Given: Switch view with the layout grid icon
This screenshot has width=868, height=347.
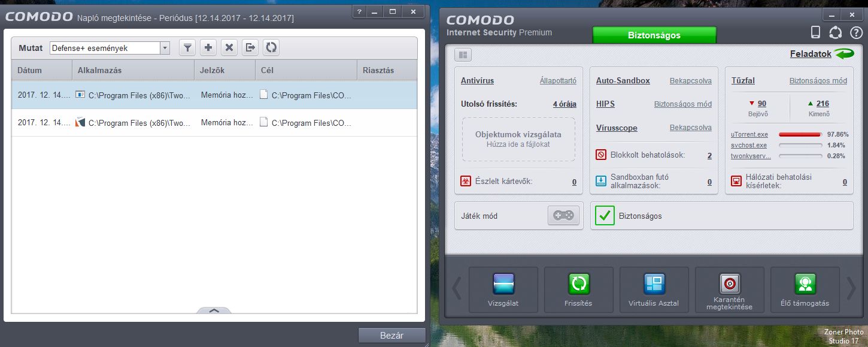Looking at the screenshot, I should 463,55.
